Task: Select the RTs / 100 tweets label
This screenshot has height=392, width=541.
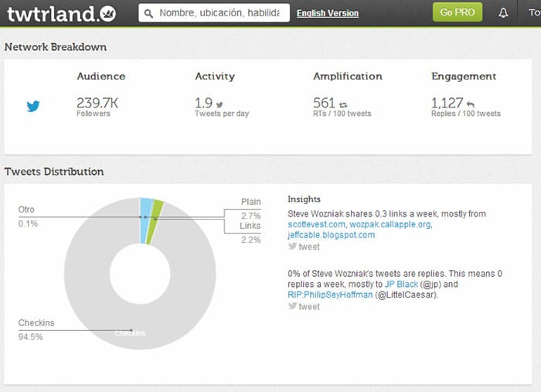Action: pos(342,114)
